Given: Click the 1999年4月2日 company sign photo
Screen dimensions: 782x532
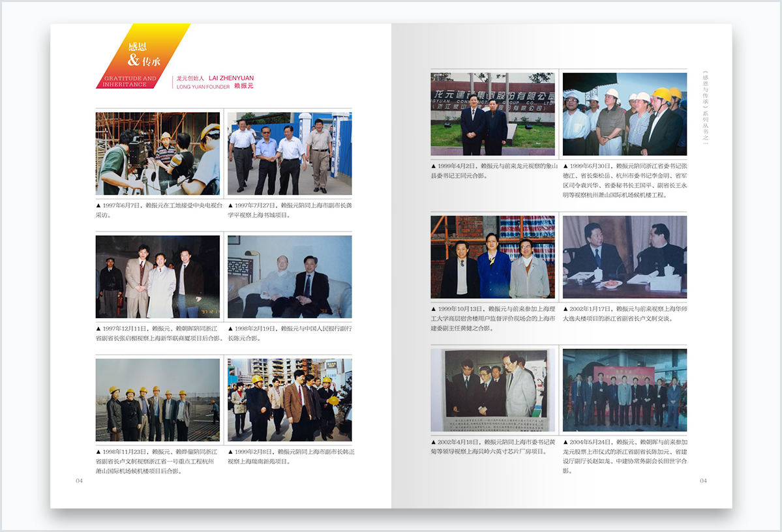Looking at the screenshot, I should [x=492, y=114].
